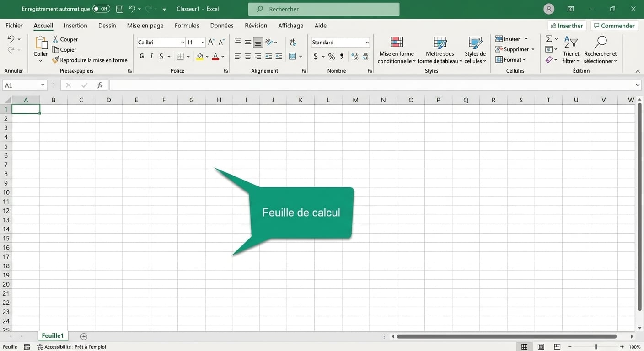Viewport: 644px width, 351px height.
Task: Click the Reproduire la mise en forme brush
Action: point(55,60)
